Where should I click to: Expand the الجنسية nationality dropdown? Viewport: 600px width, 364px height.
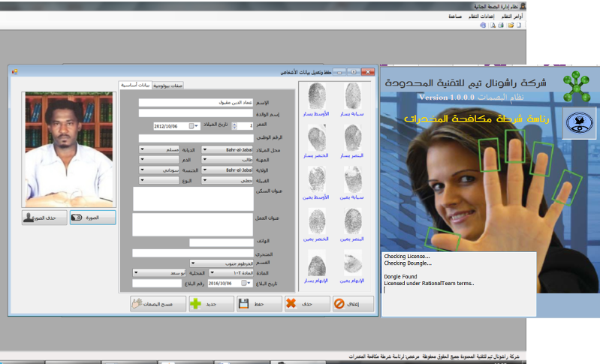[143, 170]
